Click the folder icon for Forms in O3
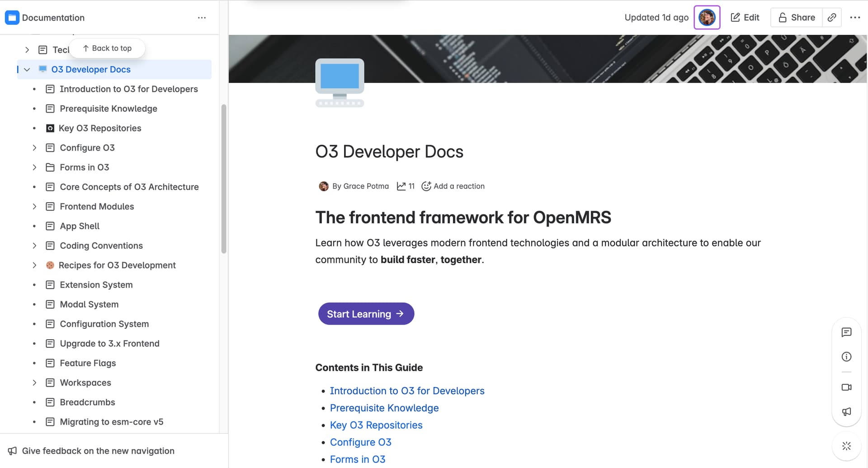This screenshot has height=468, width=868. (x=50, y=167)
